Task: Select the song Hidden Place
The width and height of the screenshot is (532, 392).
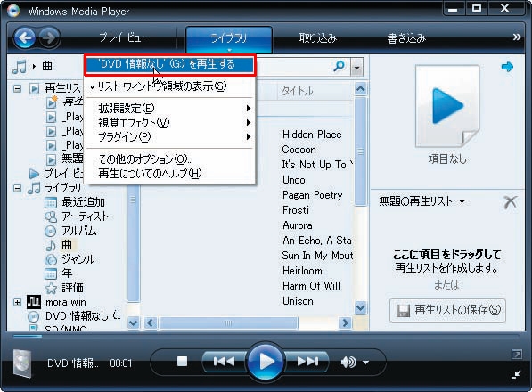Action: (x=312, y=135)
